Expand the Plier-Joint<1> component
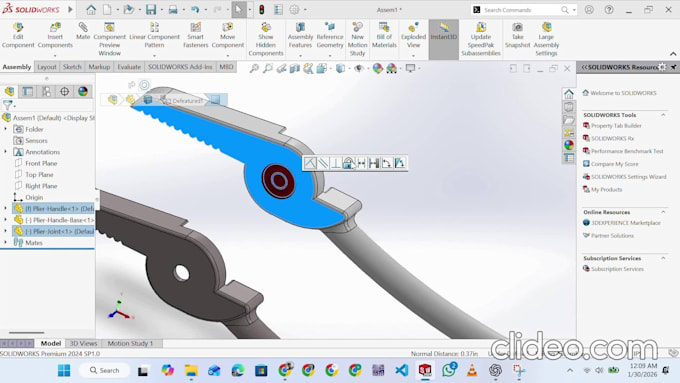The width and height of the screenshot is (680, 383). coord(6,231)
